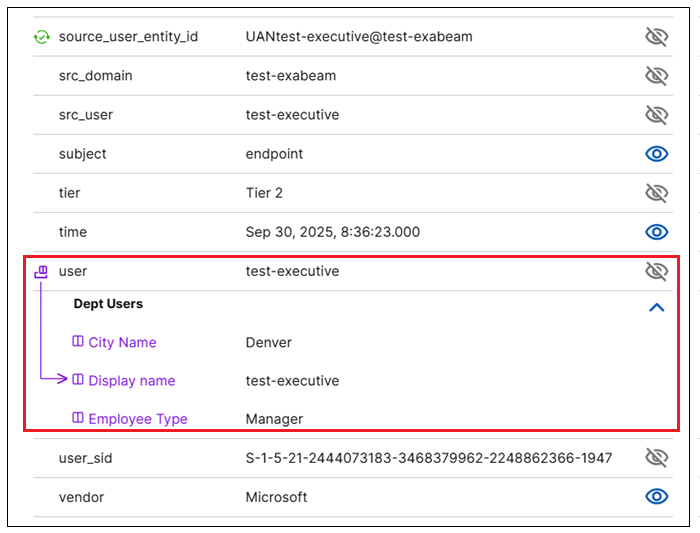Screen dimensions: 700x533
Task: Toggle visibility of user_sid field
Action: [656, 458]
